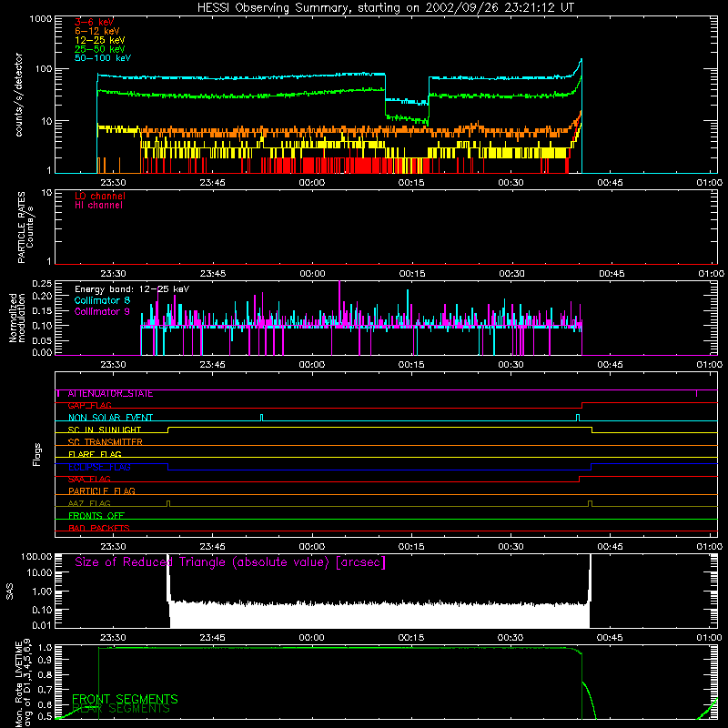Select the yellow '12-25 keV' legend entry
The width and height of the screenshot is (728, 728).
tap(100, 40)
